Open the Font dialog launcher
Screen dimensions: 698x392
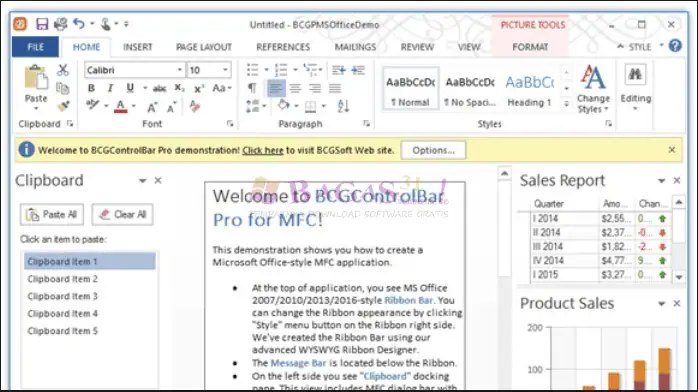pyautogui.click(x=230, y=124)
